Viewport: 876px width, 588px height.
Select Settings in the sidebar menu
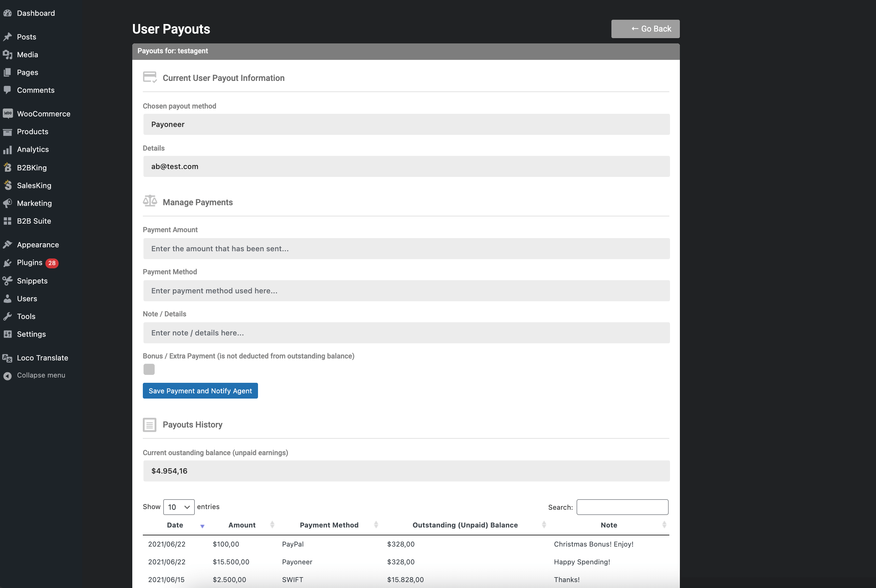click(31, 334)
